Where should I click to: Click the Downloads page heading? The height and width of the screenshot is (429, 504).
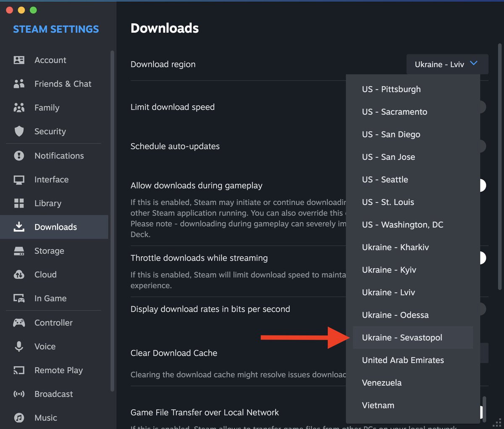pyautogui.click(x=165, y=28)
